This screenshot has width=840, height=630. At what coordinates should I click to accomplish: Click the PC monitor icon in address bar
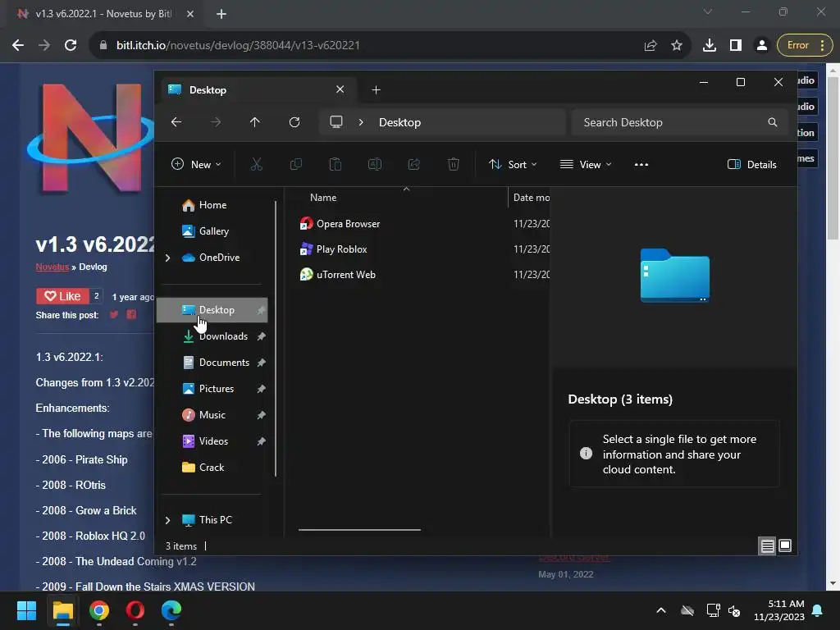[336, 122]
